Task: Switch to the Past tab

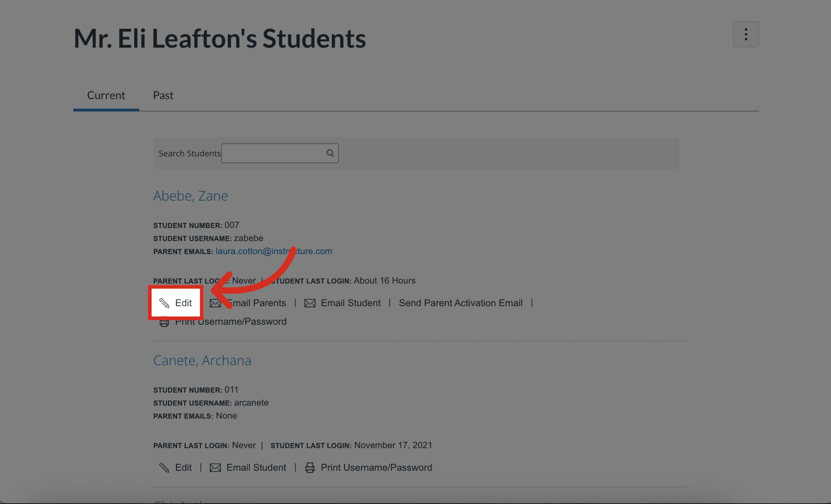Action: [163, 96]
